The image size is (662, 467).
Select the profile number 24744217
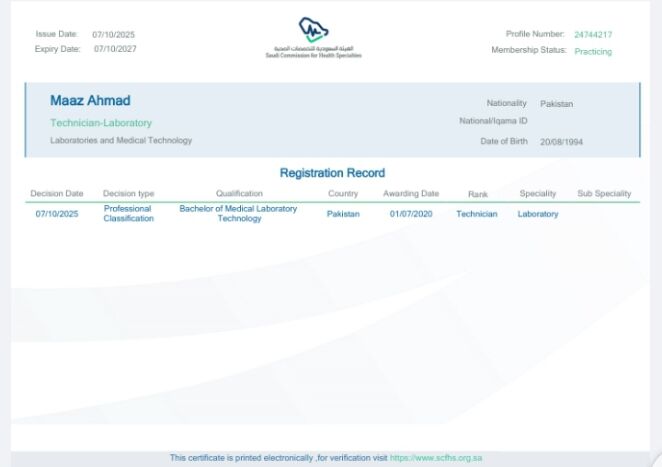(x=593, y=35)
